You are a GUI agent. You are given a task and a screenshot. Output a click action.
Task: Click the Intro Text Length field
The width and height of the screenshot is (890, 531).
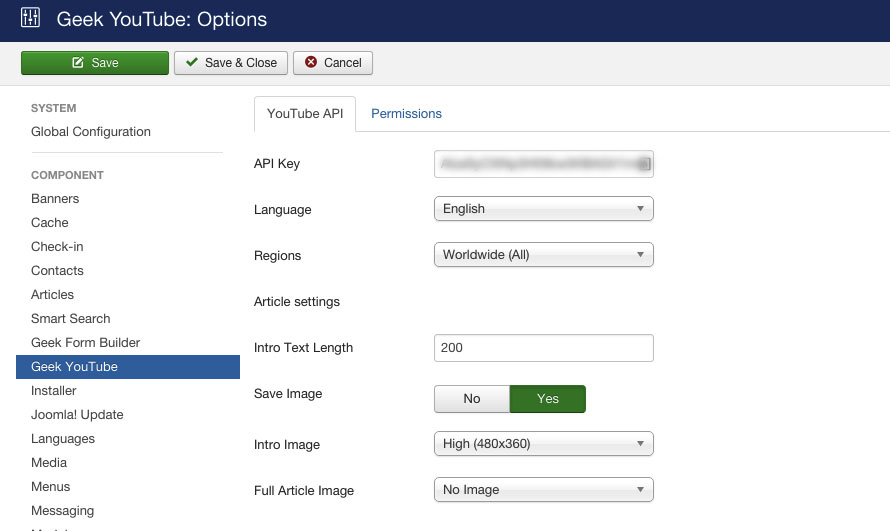click(544, 348)
